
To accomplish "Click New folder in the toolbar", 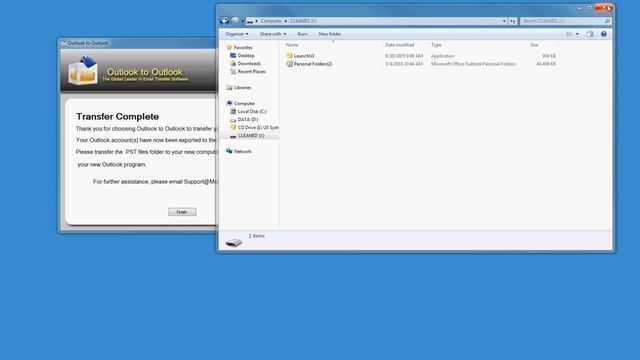I will pos(330,34).
